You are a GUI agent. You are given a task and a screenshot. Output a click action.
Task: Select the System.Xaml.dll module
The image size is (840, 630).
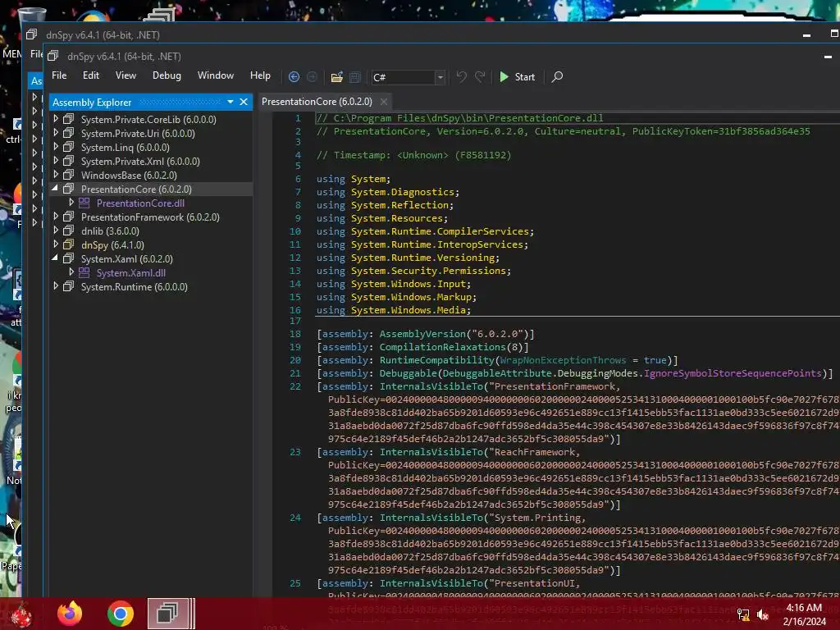tap(130, 272)
